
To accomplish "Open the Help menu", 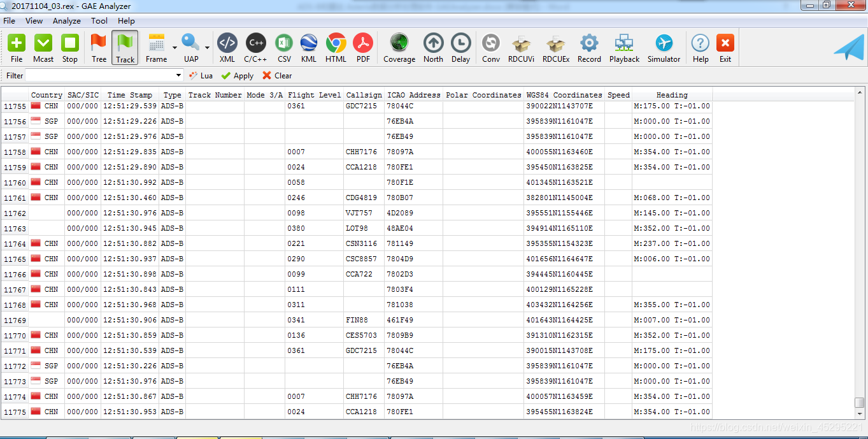I will click(127, 21).
